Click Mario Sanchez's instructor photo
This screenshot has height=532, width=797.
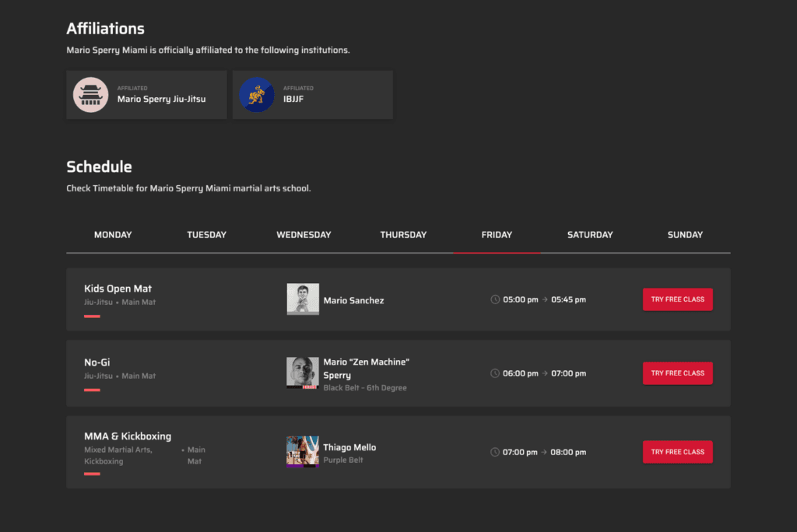pyautogui.click(x=303, y=299)
